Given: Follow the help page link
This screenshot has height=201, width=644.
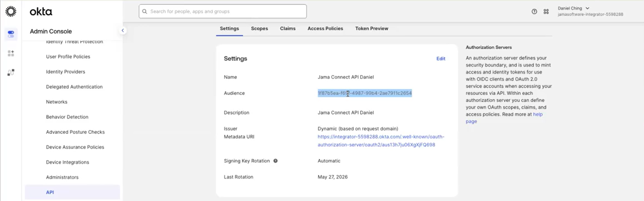Looking at the screenshot, I should click(538, 114).
